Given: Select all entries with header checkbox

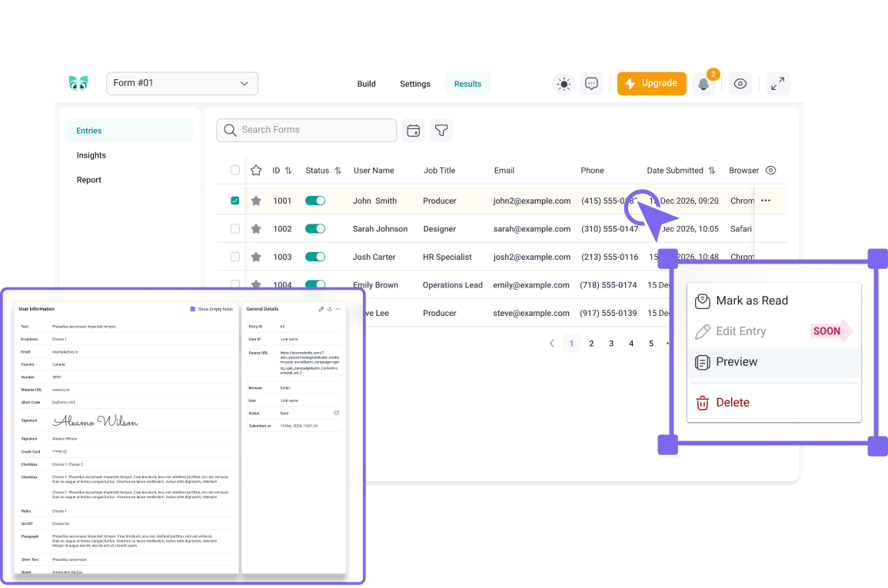Looking at the screenshot, I should (235, 171).
